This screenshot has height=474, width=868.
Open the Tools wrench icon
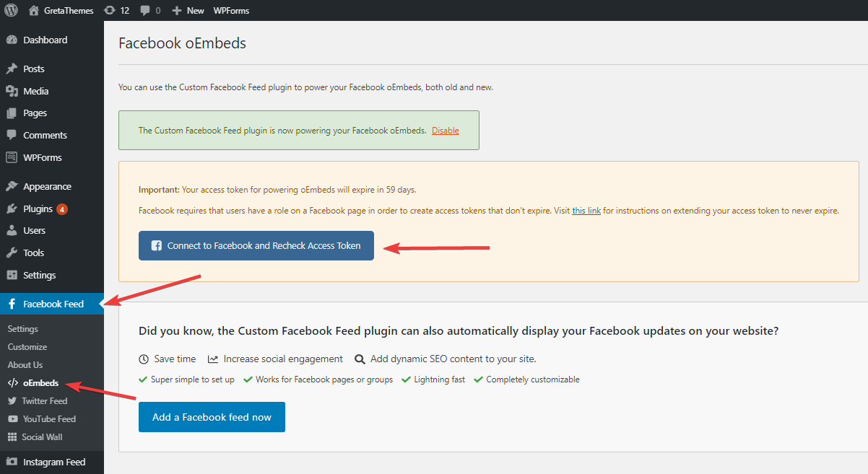(x=13, y=253)
